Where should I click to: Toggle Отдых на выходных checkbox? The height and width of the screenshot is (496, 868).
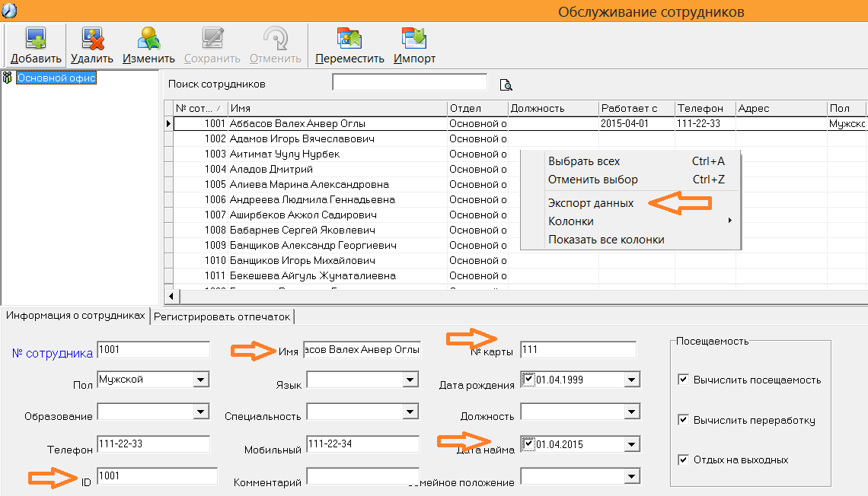(683, 459)
